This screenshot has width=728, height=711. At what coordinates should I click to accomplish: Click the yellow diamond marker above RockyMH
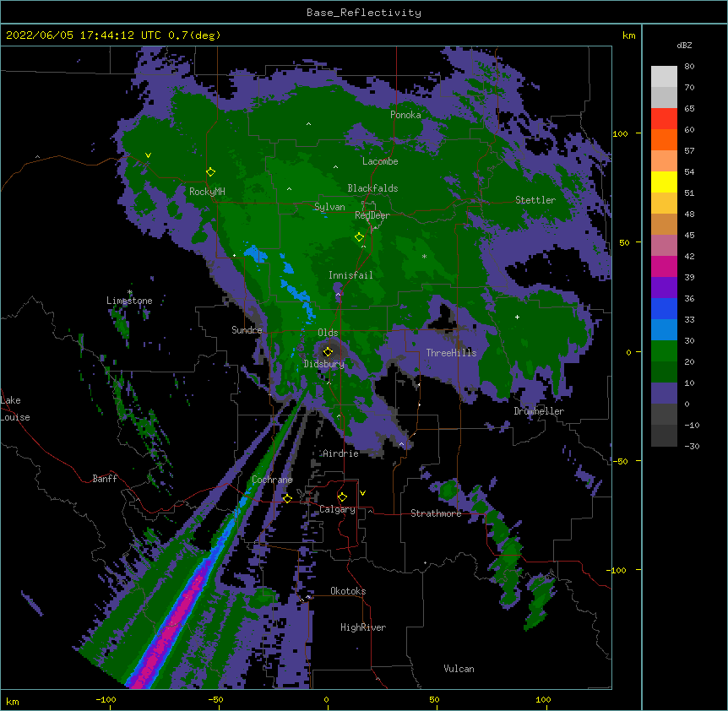click(x=210, y=171)
